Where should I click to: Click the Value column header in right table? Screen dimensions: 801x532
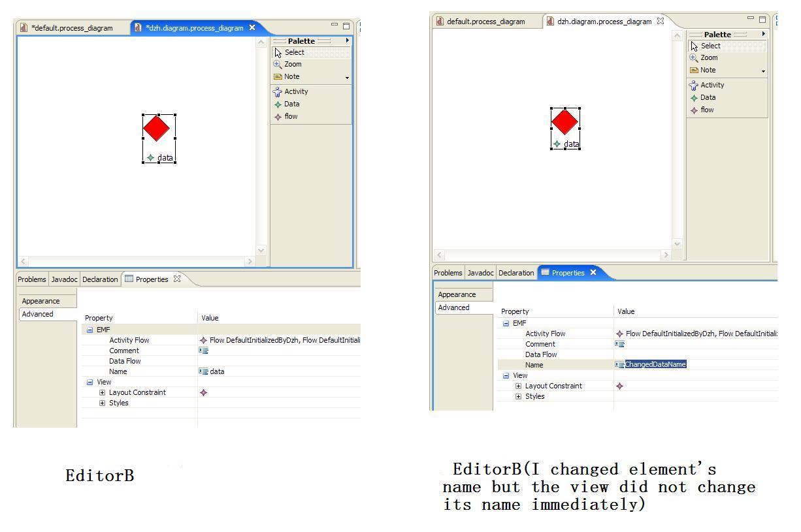626,311
